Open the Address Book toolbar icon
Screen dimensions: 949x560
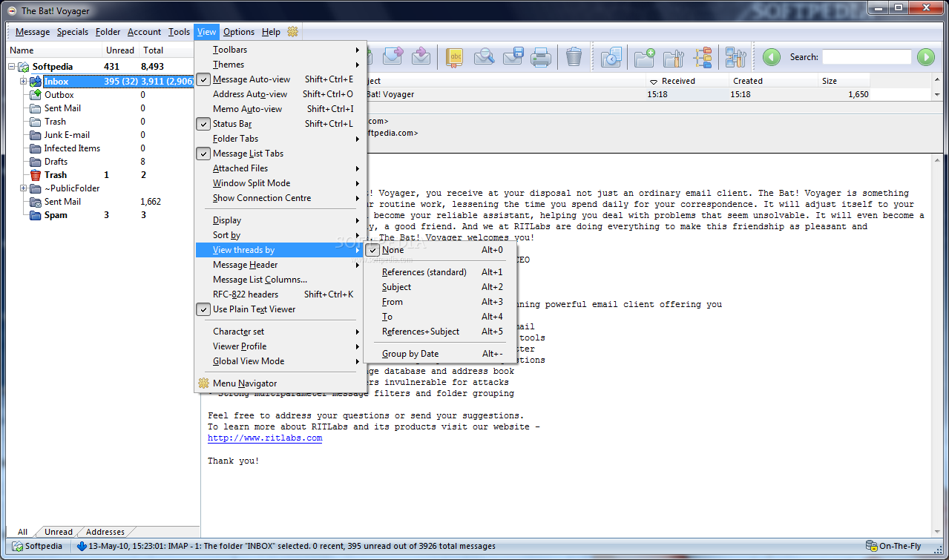click(x=455, y=56)
